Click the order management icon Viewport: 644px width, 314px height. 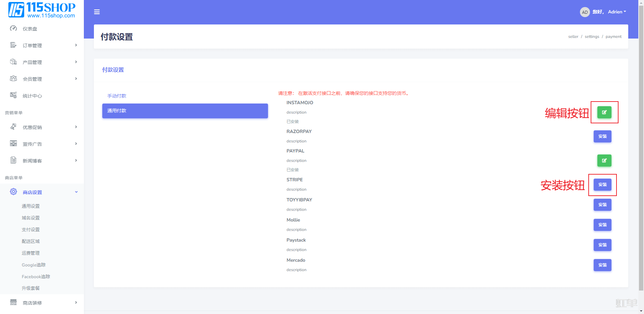tap(13, 45)
